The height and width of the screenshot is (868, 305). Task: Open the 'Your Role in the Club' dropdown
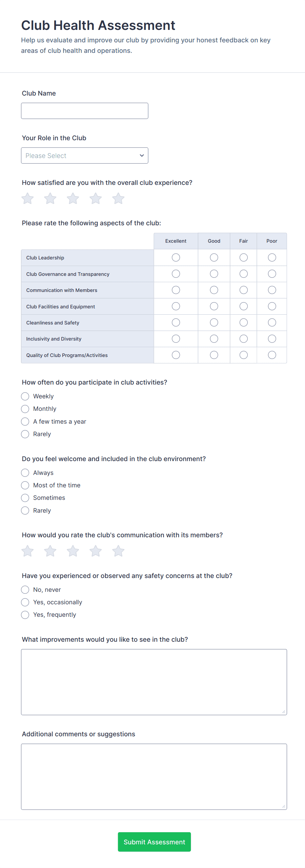[85, 156]
